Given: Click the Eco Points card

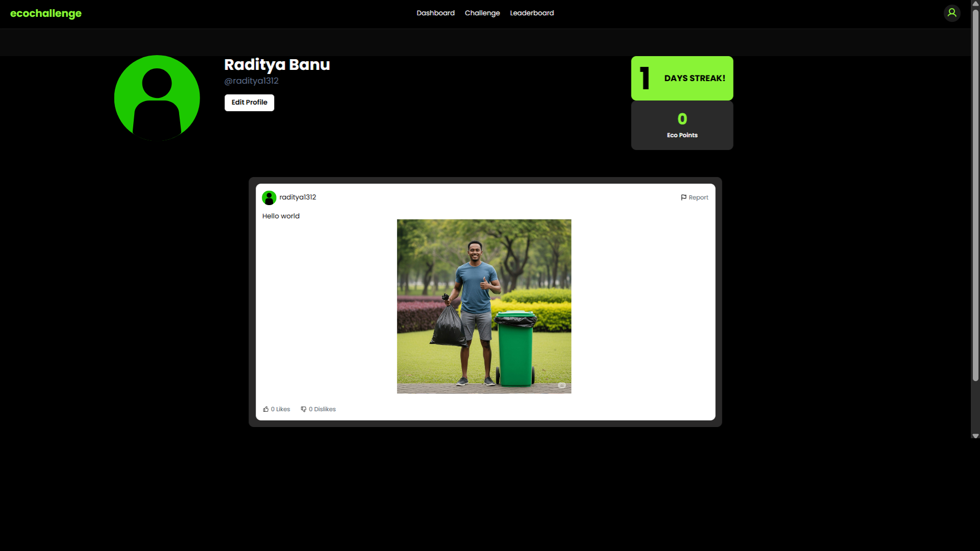Looking at the screenshot, I should pyautogui.click(x=682, y=125).
